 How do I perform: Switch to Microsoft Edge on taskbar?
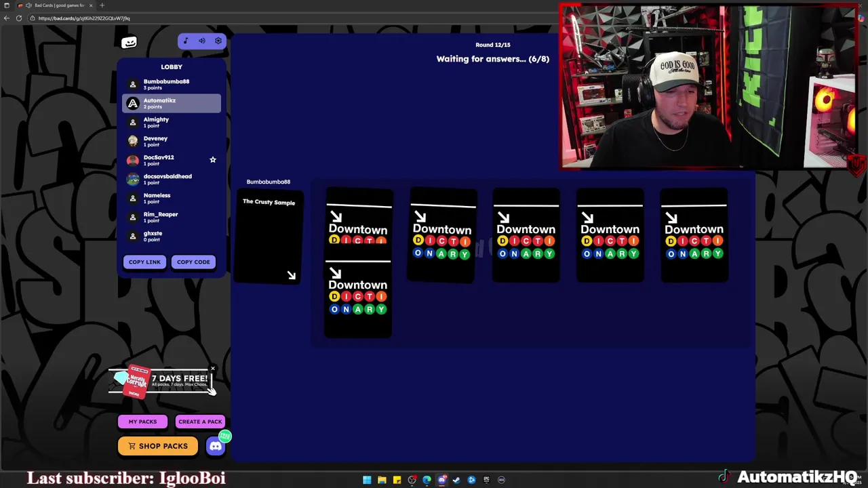pos(427,480)
